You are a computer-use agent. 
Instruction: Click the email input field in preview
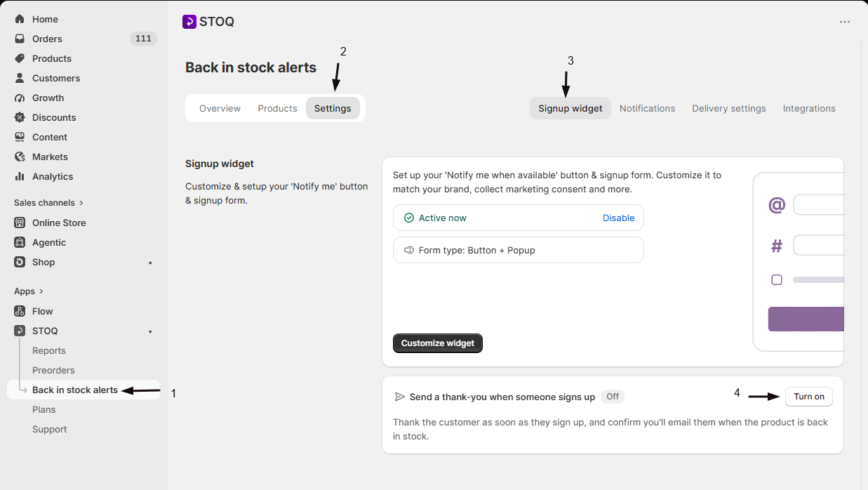pyautogui.click(x=818, y=205)
